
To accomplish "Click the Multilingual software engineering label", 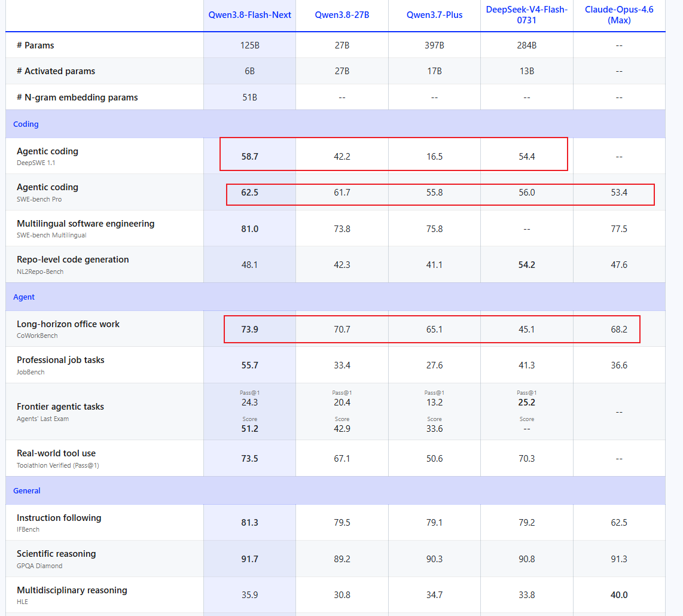I will tap(86, 224).
